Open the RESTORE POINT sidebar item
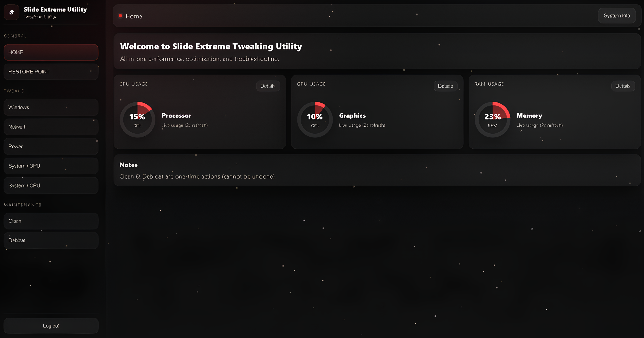 (51, 72)
